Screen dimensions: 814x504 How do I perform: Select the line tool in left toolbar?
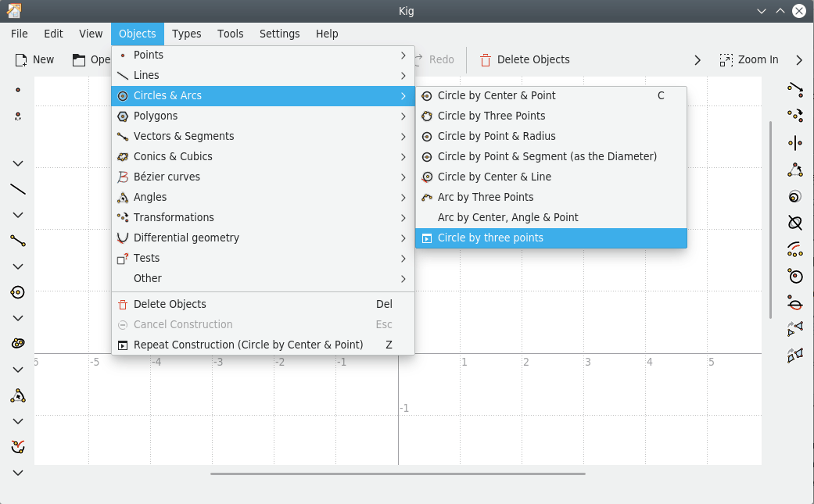click(18, 189)
